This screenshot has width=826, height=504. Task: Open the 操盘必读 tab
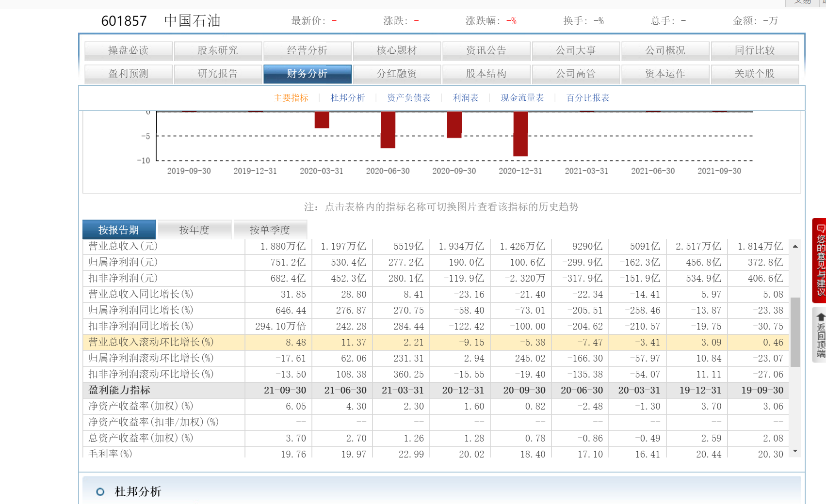[x=129, y=50]
